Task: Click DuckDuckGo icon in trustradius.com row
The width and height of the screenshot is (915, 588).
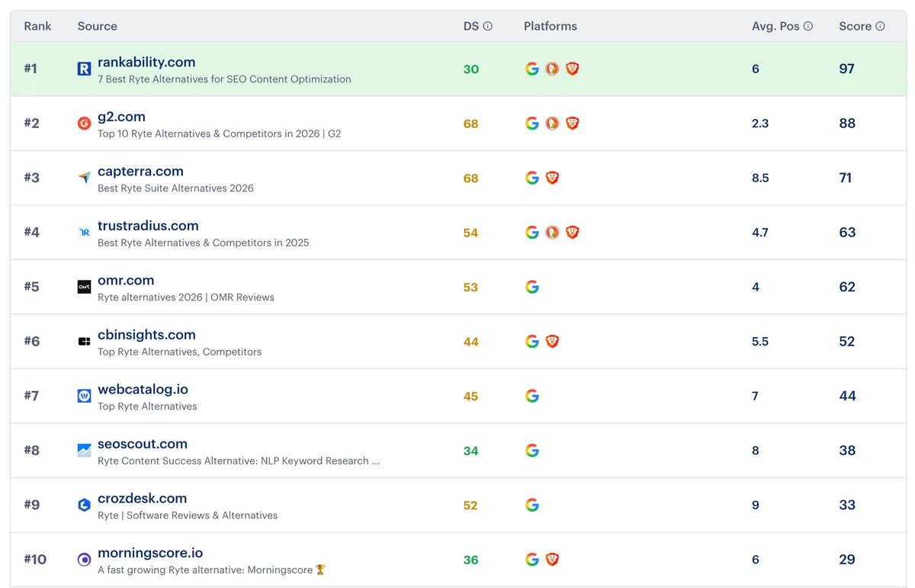Action: point(552,232)
